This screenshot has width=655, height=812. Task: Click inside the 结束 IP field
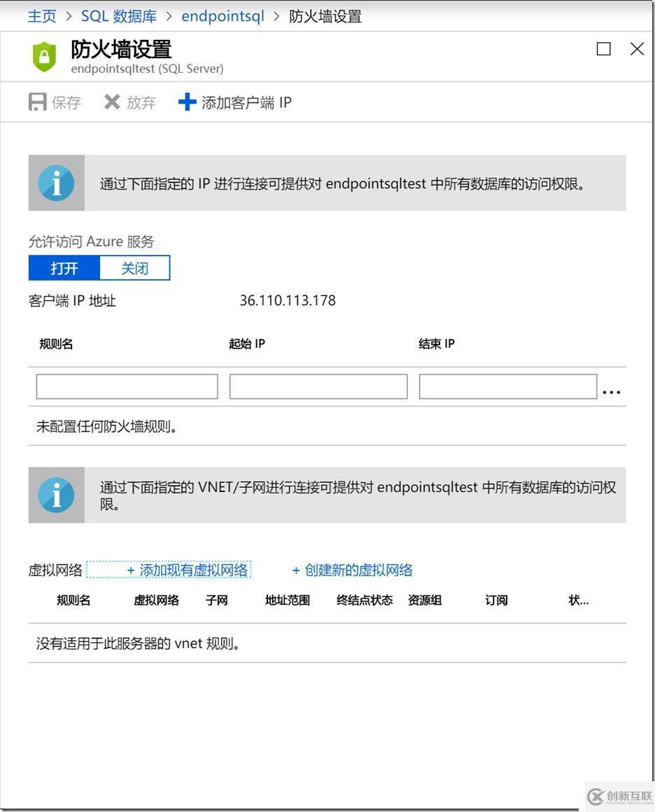(507, 386)
